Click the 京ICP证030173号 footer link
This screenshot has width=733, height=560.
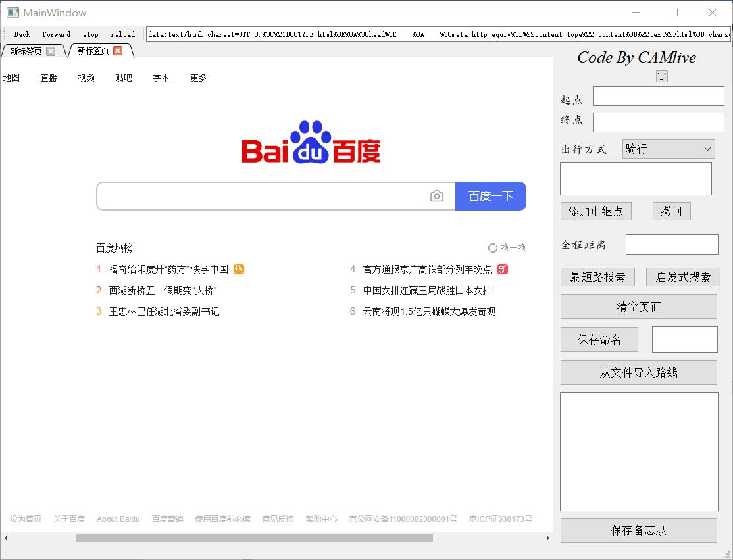(x=500, y=519)
